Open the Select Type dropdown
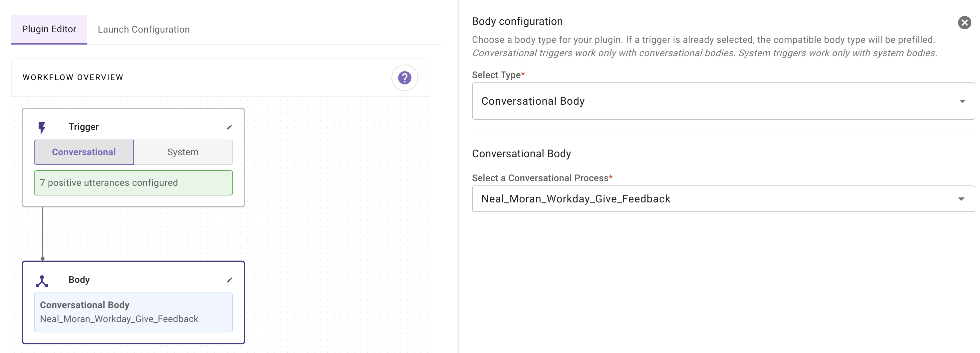Screen dimensions: 980x353 (x=715, y=101)
